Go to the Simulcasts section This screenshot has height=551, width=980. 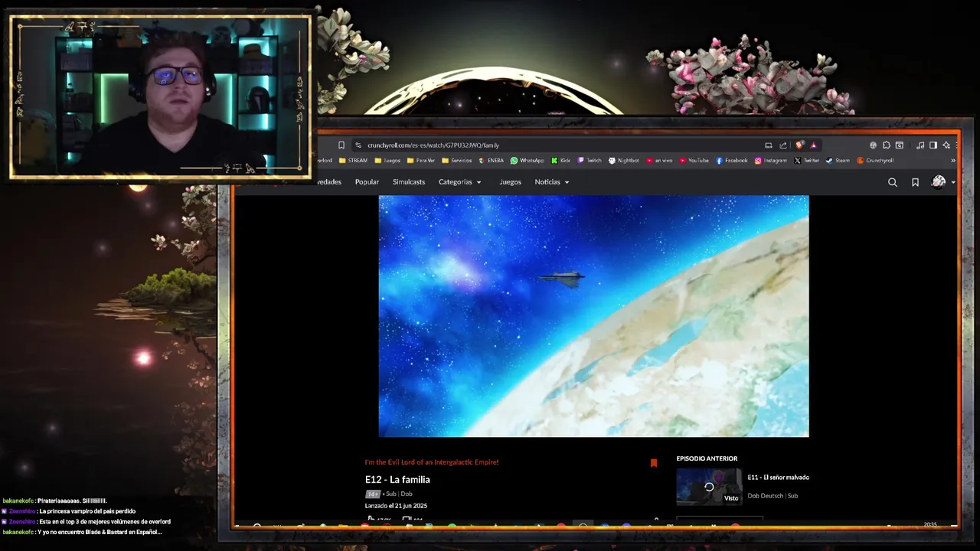[x=409, y=182]
